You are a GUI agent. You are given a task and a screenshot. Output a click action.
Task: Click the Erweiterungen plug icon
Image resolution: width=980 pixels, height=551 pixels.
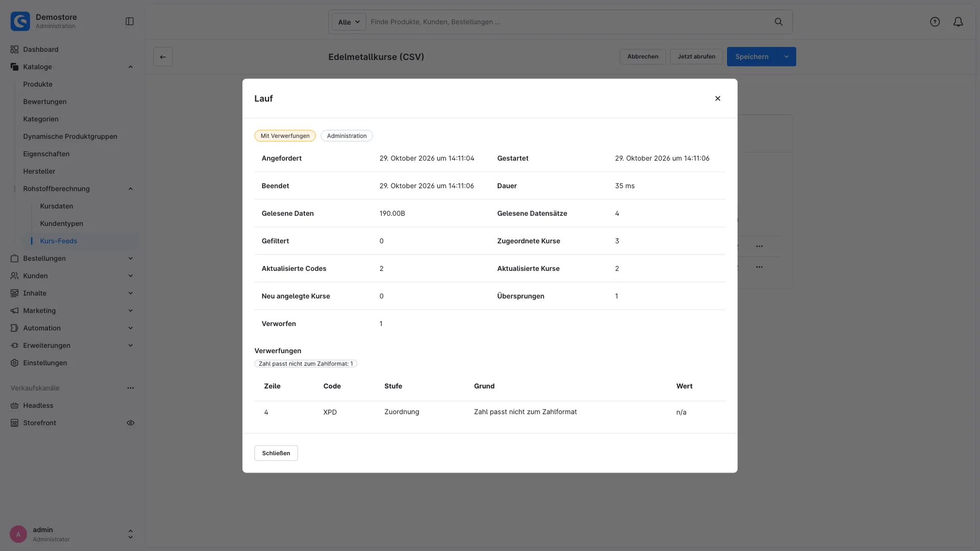pos(14,345)
